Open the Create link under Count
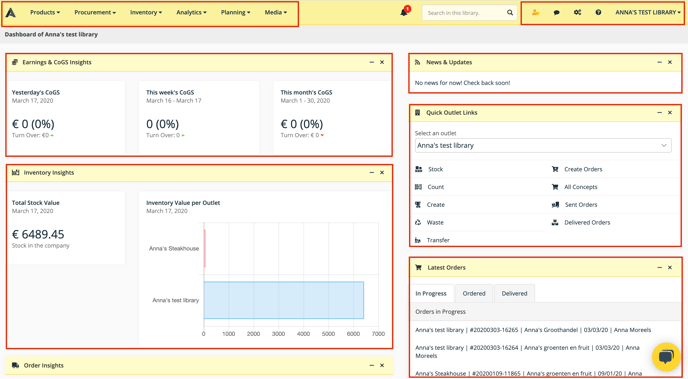 click(x=435, y=204)
